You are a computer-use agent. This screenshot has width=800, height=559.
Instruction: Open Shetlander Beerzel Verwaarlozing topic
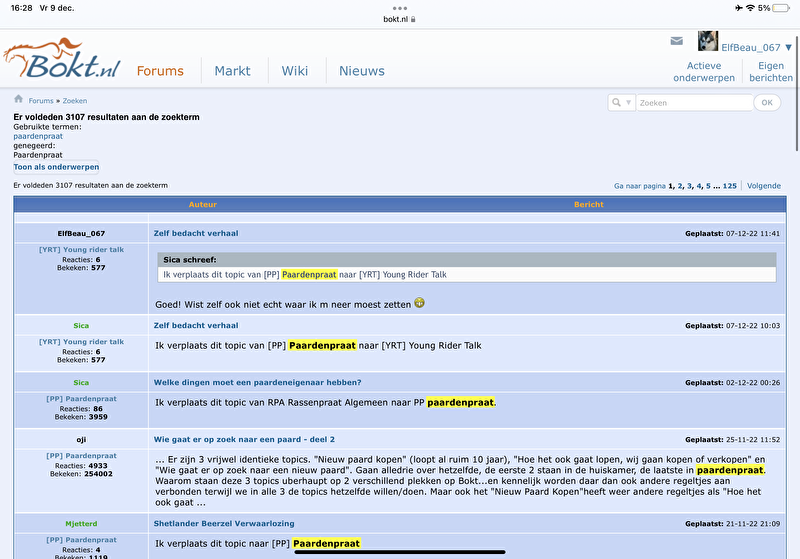tap(224, 523)
